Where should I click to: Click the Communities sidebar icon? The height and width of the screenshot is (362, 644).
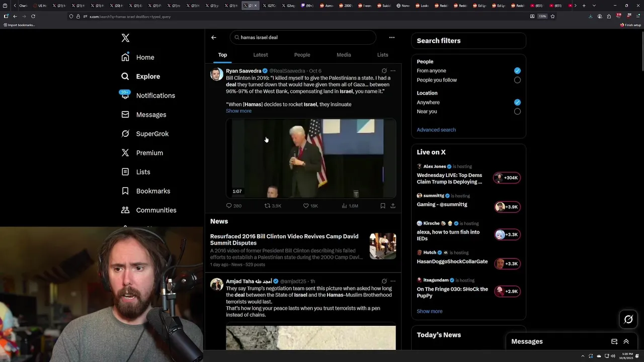(x=125, y=210)
